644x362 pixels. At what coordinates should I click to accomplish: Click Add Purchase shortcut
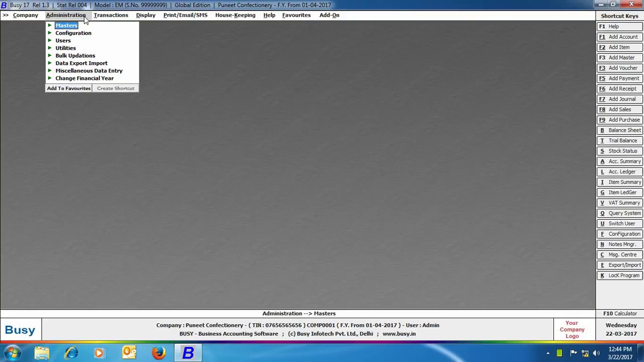620,120
